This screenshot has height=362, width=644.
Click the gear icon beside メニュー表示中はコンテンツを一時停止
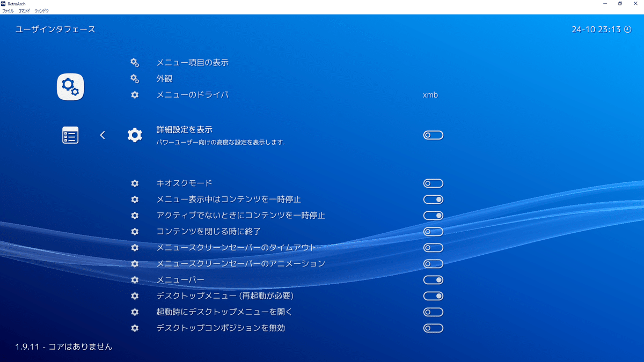coord(135,200)
